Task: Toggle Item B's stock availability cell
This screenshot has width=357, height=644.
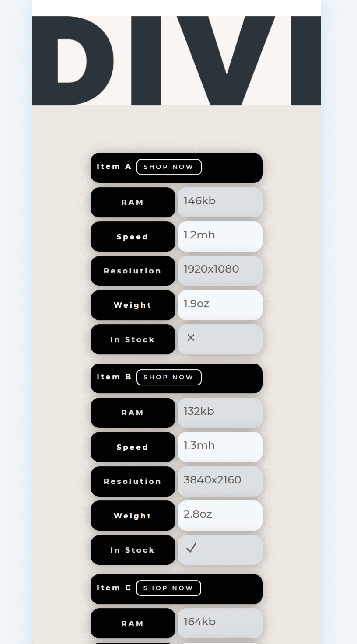Action: 220,550
